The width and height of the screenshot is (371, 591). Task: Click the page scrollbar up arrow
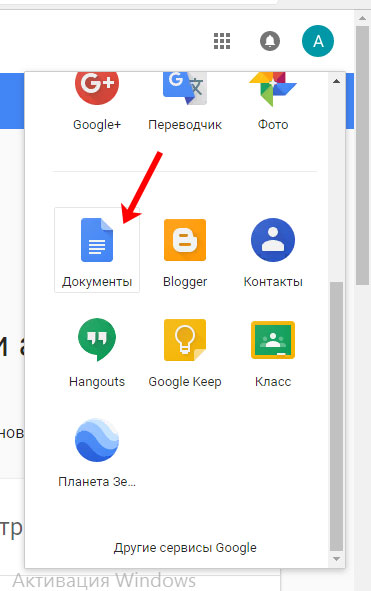click(362, 18)
